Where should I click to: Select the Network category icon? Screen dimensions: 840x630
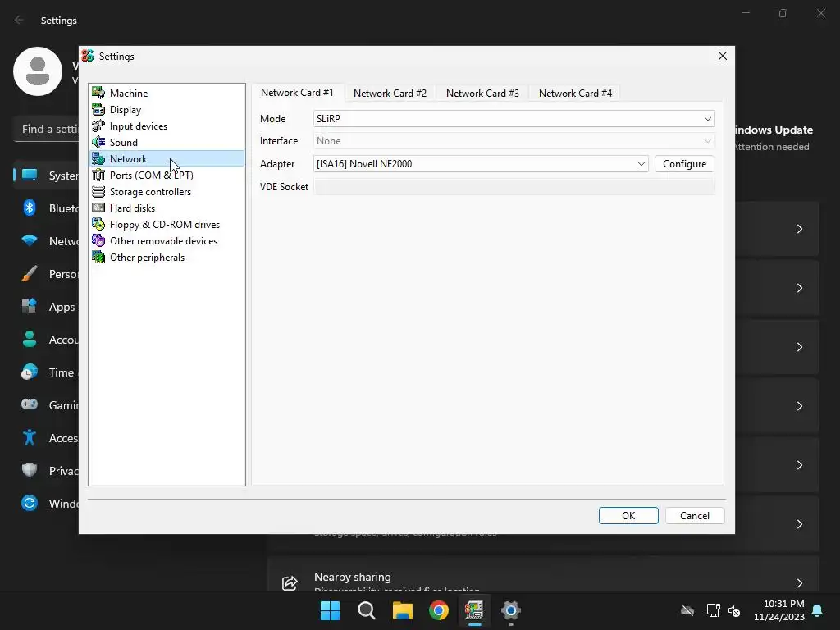pos(98,158)
